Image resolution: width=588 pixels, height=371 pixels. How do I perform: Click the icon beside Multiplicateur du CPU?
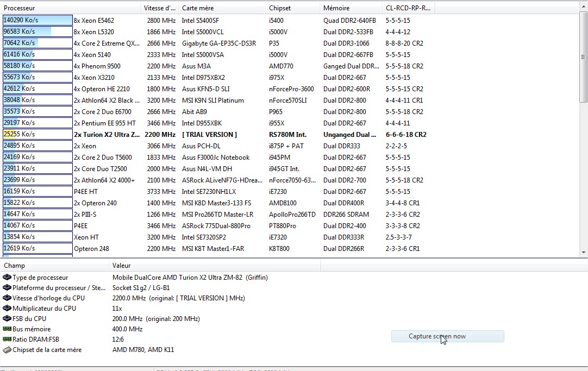(x=7, y=309)
